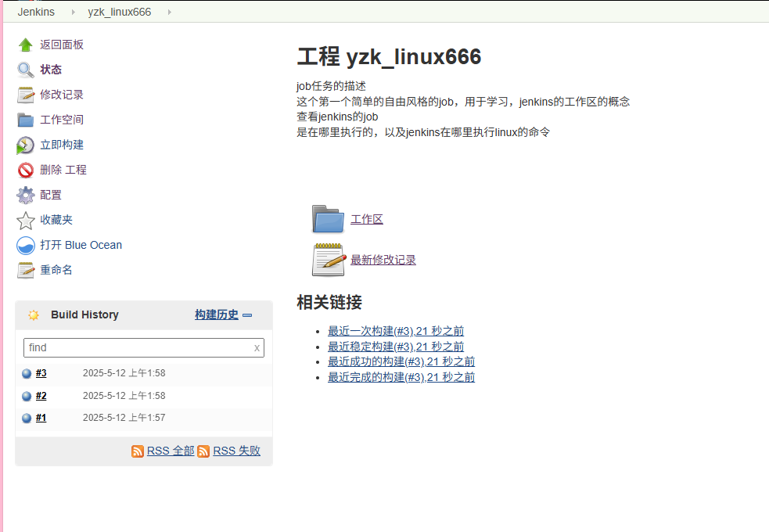Open the 构建历史 trend link
Viewport: 769px width, 532px height.
[x=217, y=315]
